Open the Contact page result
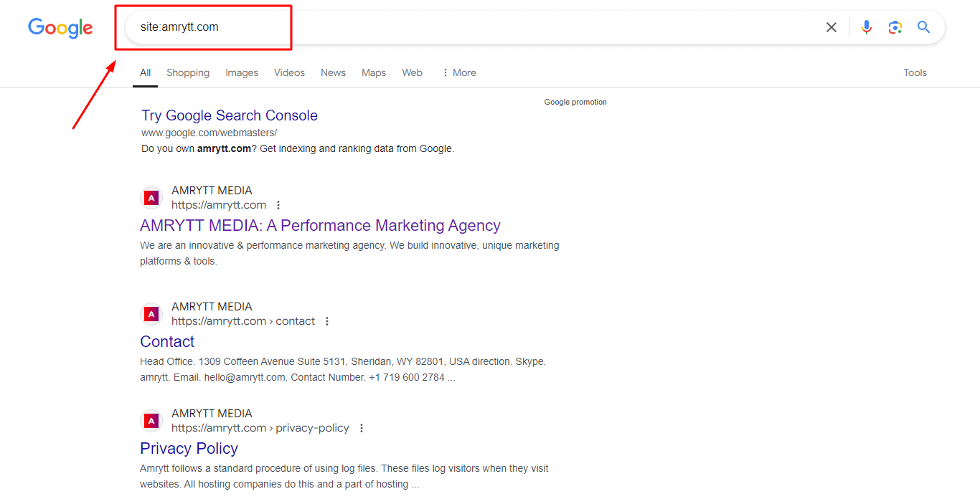Viewport: 980px width, 499px height. click(167, 341)
